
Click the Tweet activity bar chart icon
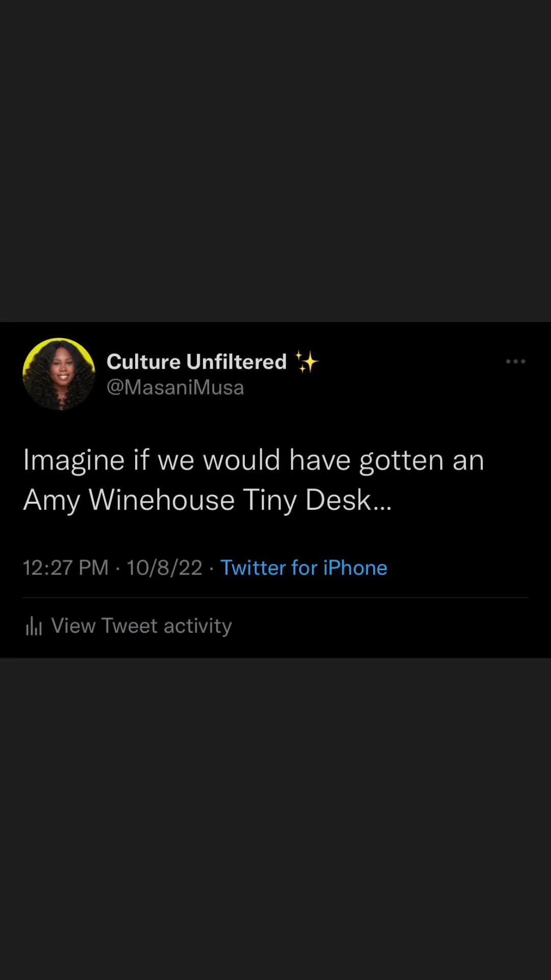click(34, 626)
